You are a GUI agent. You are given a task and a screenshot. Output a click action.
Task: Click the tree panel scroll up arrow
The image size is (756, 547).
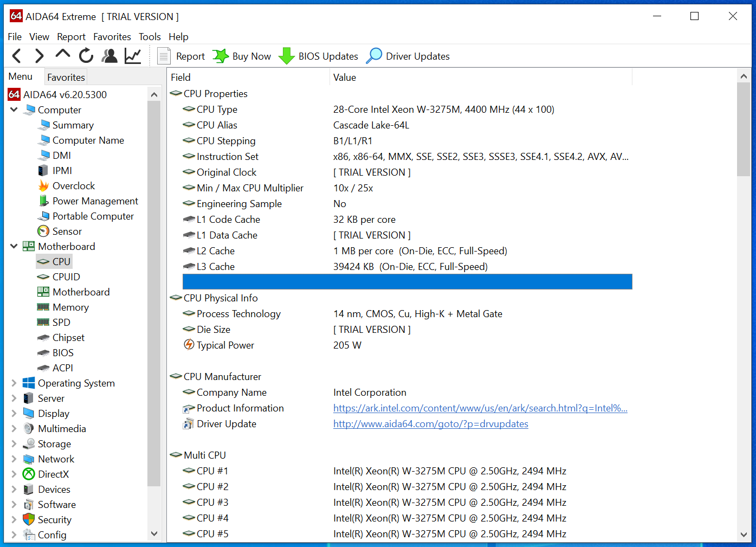point(154,94)
